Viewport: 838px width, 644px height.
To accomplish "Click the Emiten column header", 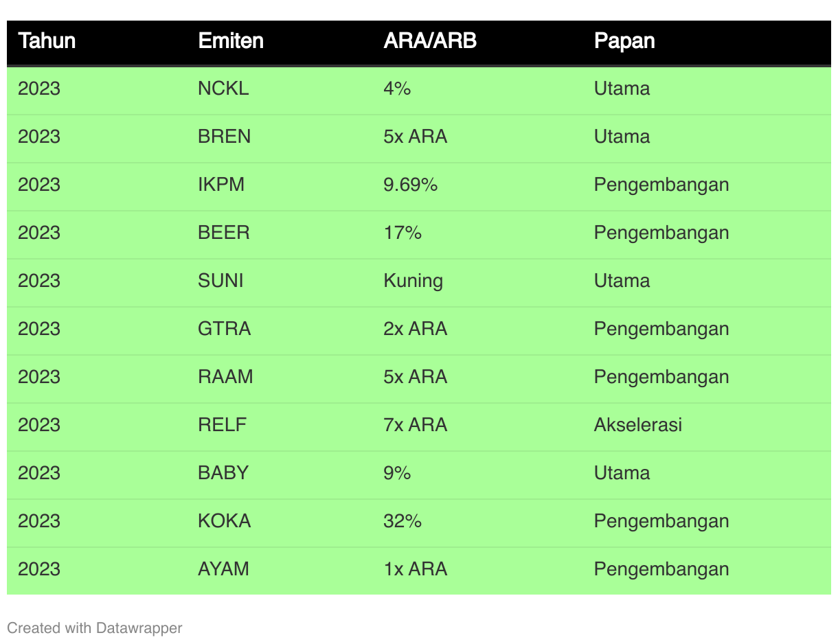I will coord(231,41).
